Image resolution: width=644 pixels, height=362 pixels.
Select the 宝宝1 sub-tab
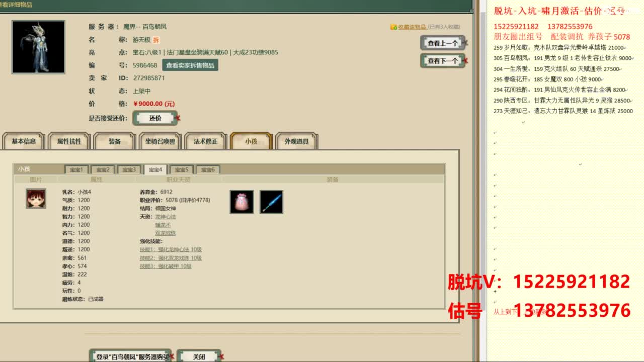(76, 169)
